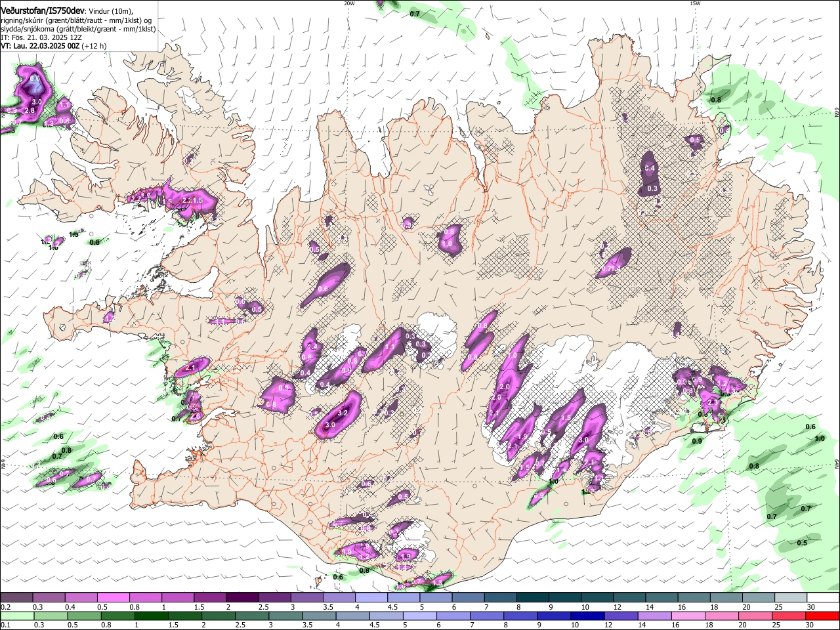The height and width of the screenshot is (630, 840).
Task: Pick the bright pink upper legend swatch at 0.5
Action: tap(113, 598)
